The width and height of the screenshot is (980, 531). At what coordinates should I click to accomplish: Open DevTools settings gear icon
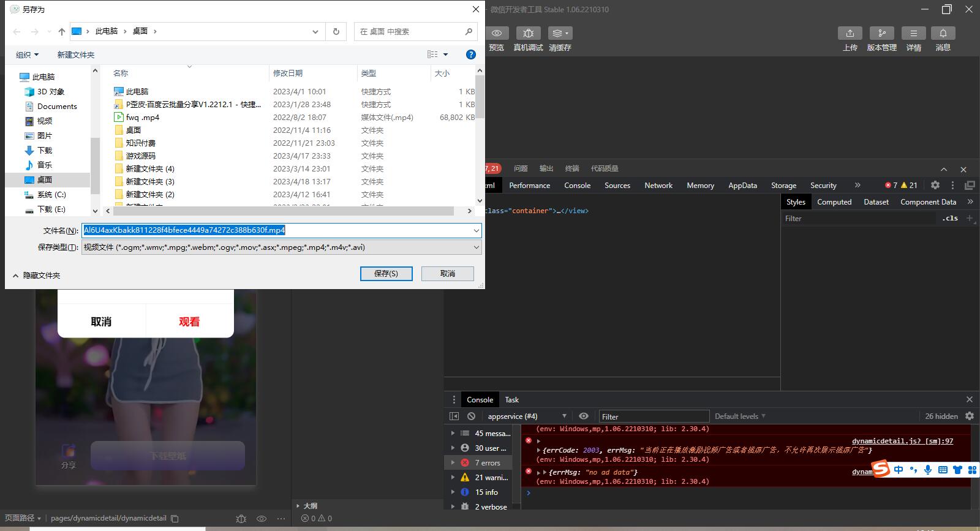pyautogui.click(x=935, y=185)
